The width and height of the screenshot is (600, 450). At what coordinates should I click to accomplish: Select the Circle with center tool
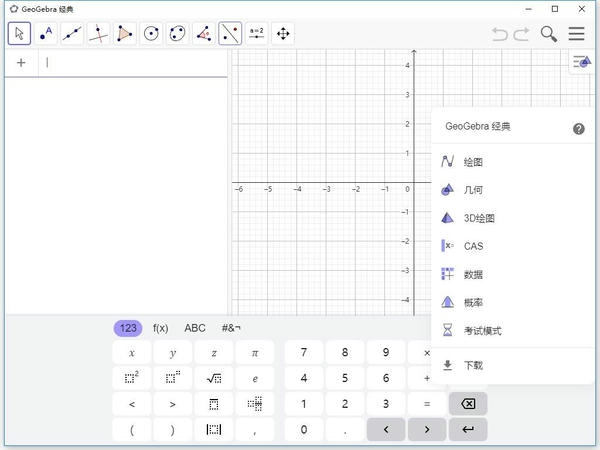coord(151,34)
